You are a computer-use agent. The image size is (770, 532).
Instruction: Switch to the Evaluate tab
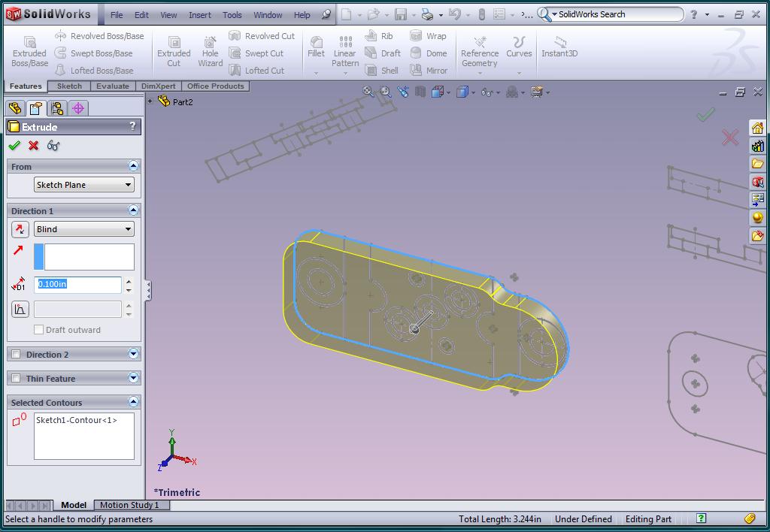click(113, 86)
